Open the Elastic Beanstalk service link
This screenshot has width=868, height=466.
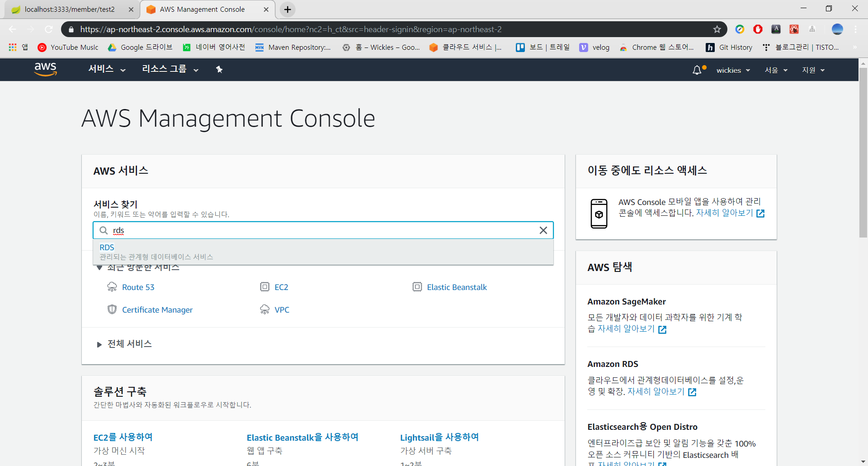[457, 287]
